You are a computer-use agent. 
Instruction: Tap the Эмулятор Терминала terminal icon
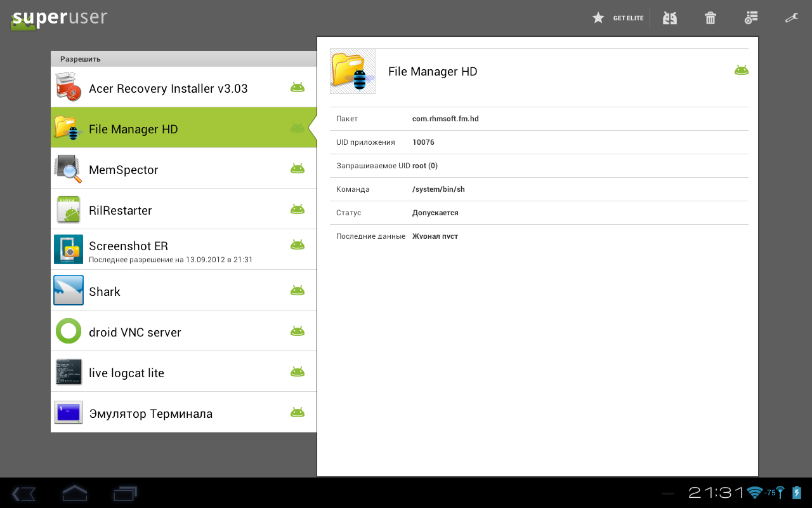(x=69, y=412)
